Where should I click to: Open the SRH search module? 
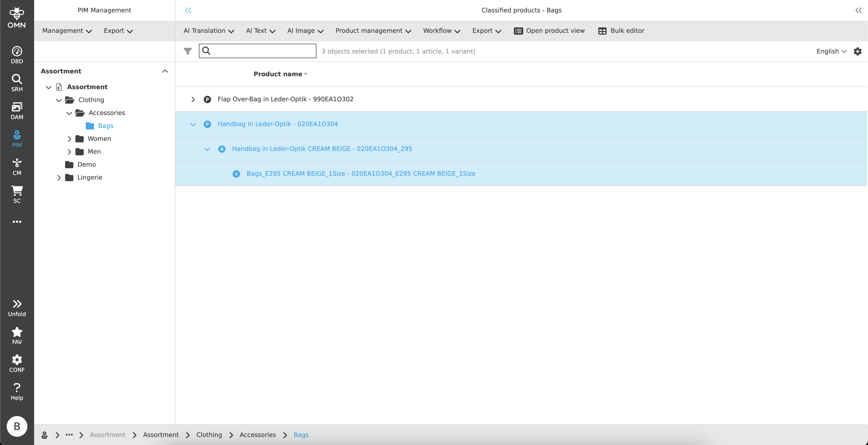[17, 83]
